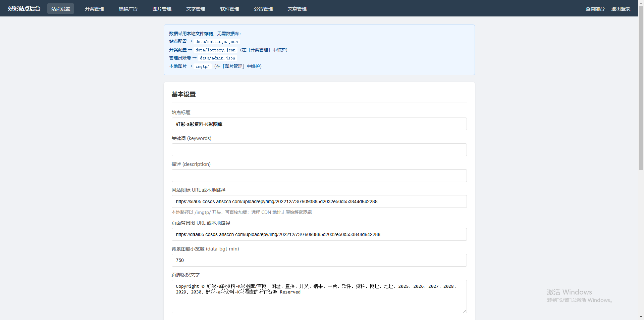Click the 查看前台 link
Screen dimensions: 644x320
595,9
